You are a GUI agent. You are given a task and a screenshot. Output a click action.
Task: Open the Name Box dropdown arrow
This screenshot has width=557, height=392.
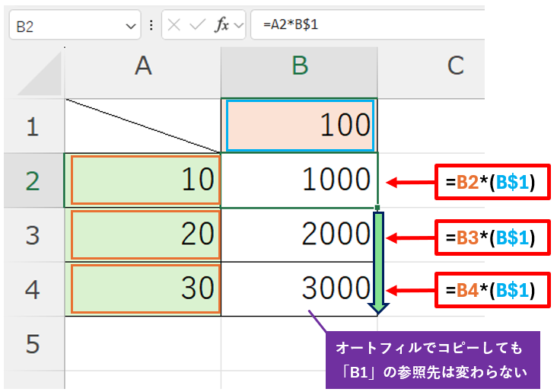point(129,26)
